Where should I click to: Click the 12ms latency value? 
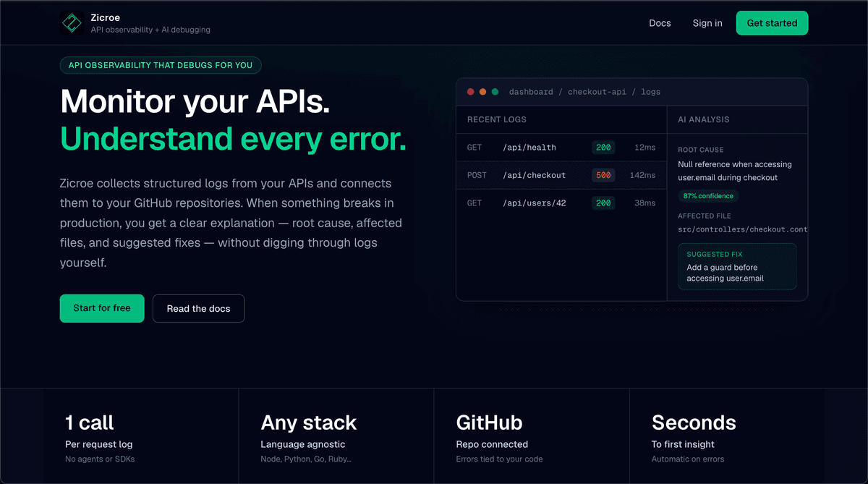click(x=644, y=148)
